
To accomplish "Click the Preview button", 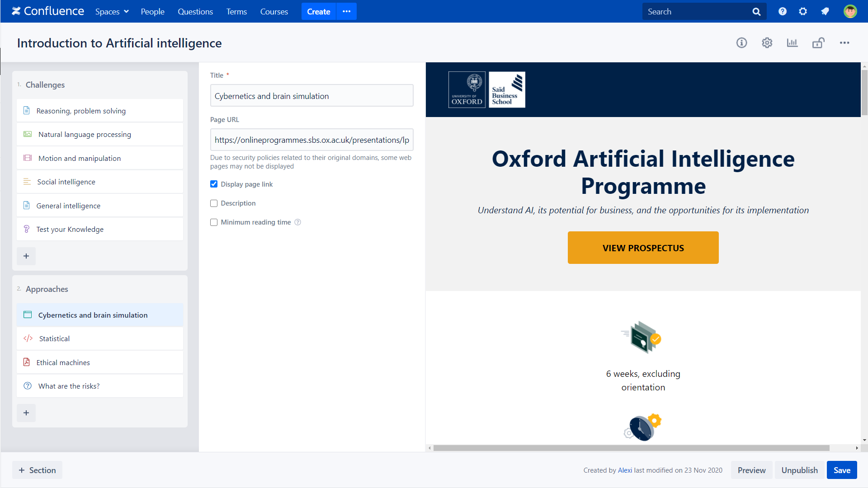I will (751, 470).
